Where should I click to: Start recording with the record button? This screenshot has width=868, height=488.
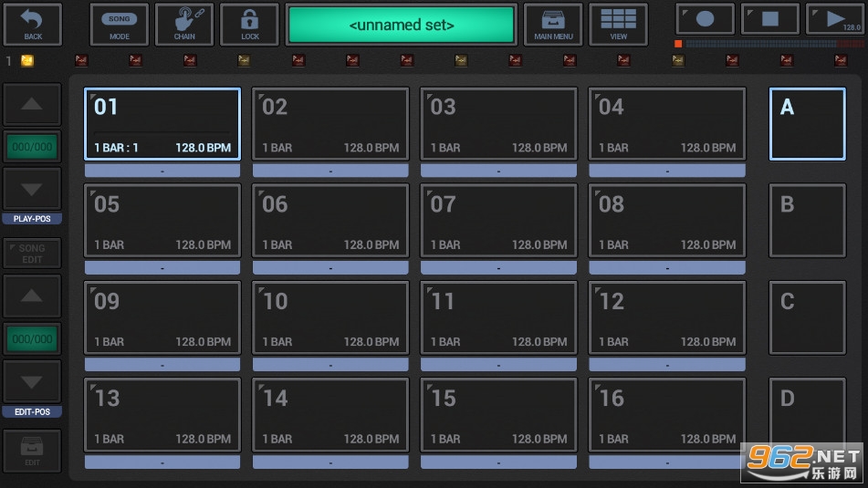[705, 19]
